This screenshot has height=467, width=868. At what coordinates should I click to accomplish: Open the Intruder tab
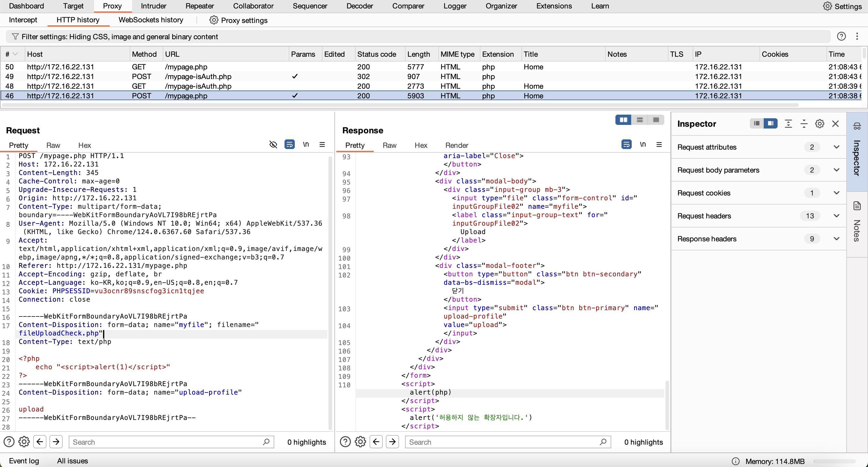pos(153,6)
